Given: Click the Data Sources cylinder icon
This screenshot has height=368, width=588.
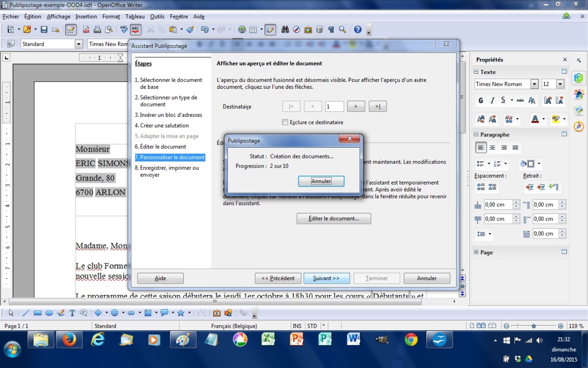Looking at the screenshot, I should [x=319, y=29].
